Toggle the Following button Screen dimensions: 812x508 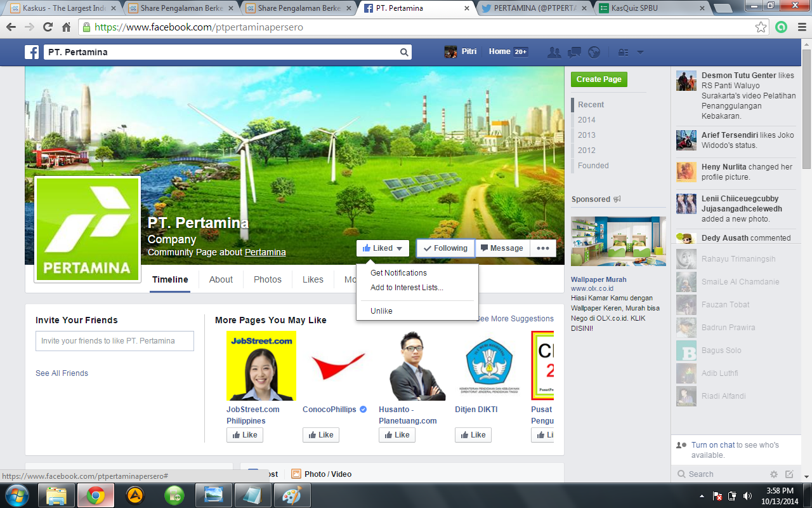click(x=445, y=248)
